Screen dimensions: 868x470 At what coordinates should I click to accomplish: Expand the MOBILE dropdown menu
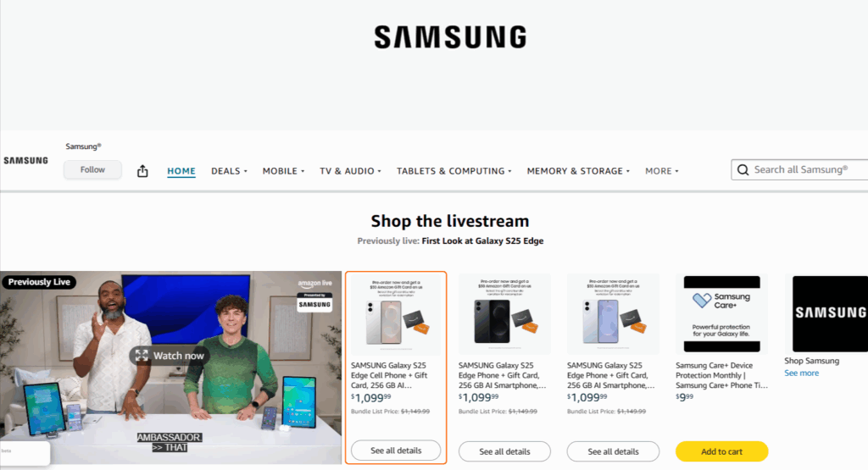point(283,171)
